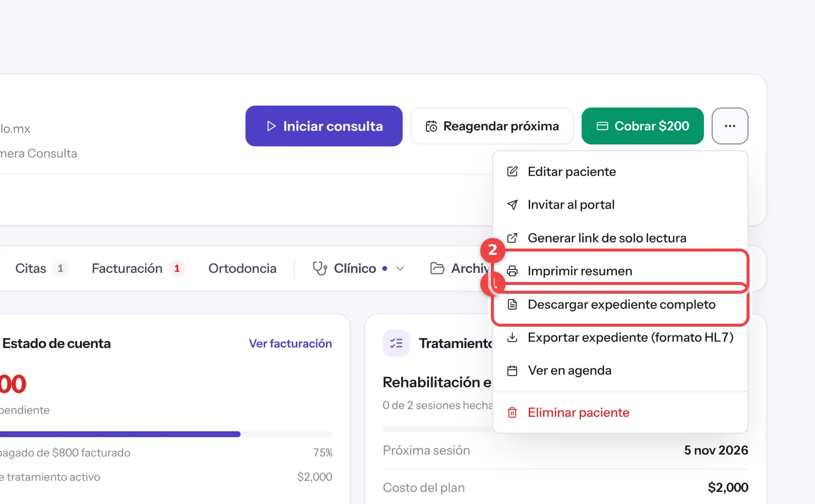Click the pencil icon beside Editar paciente

[x=512, y=172]
